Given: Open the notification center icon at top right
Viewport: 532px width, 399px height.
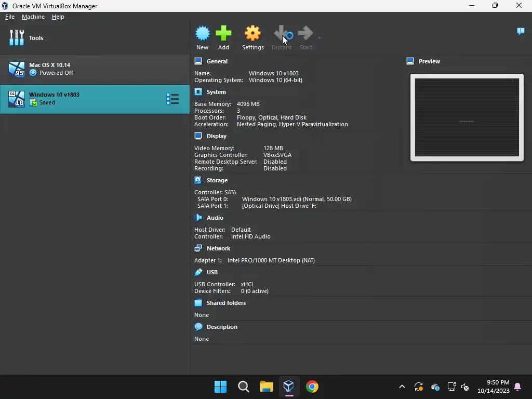Looking at the screenshot, I should click(521, 31).
